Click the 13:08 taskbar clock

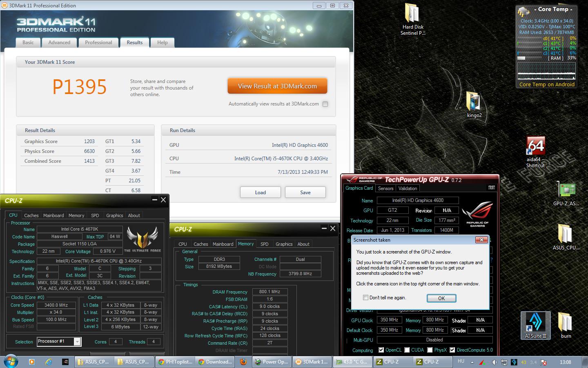pos(566,362)
